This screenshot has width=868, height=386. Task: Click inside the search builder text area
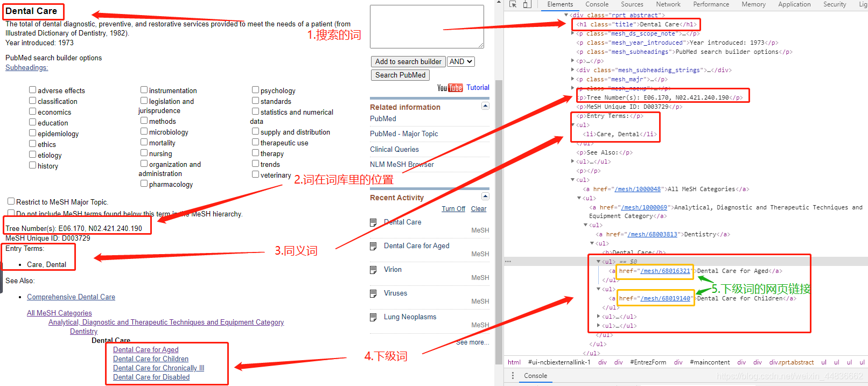427,27
